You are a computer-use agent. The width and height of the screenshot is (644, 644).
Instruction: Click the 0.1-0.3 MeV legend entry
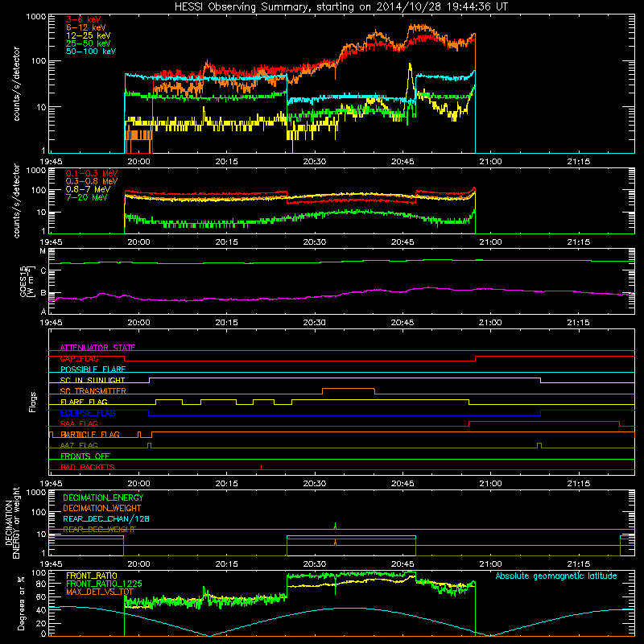(92, 173)
